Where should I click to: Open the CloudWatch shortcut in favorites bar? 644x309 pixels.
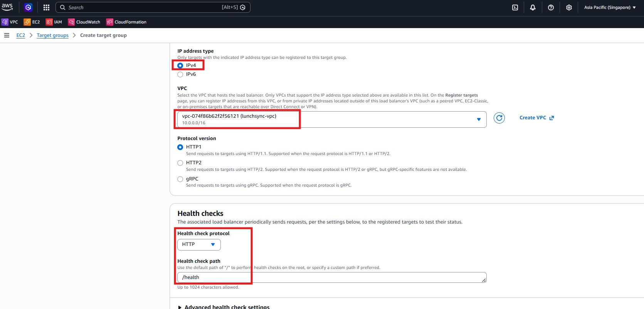84,22
